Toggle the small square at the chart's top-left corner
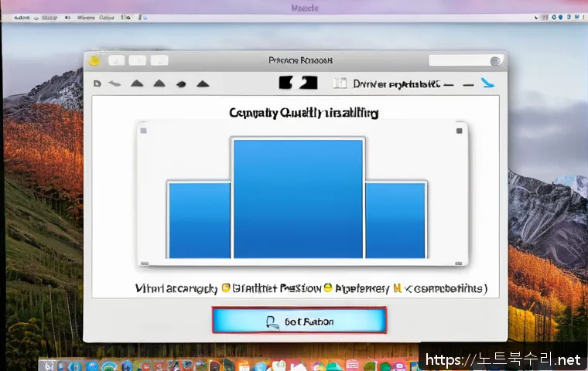 pyautogui.click(x=142, y=131)
